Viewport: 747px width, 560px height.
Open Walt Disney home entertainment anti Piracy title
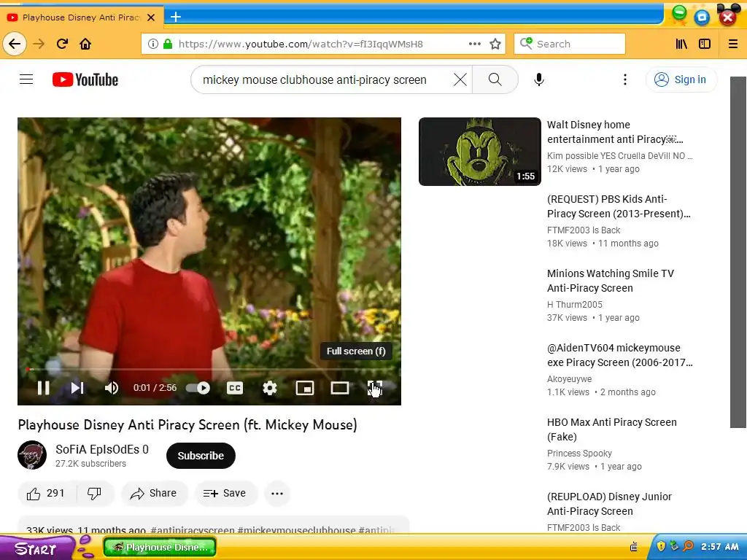(614, 132)
